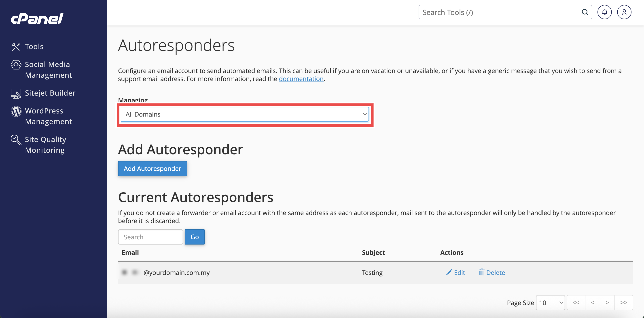The height and width of the screenshot is (318, 644).
Task: Open notifications bell icon
Action: coord(604,12)
